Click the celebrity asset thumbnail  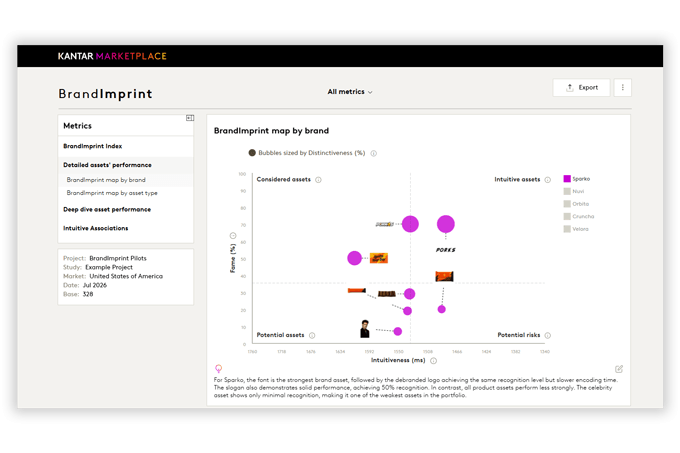365,329
